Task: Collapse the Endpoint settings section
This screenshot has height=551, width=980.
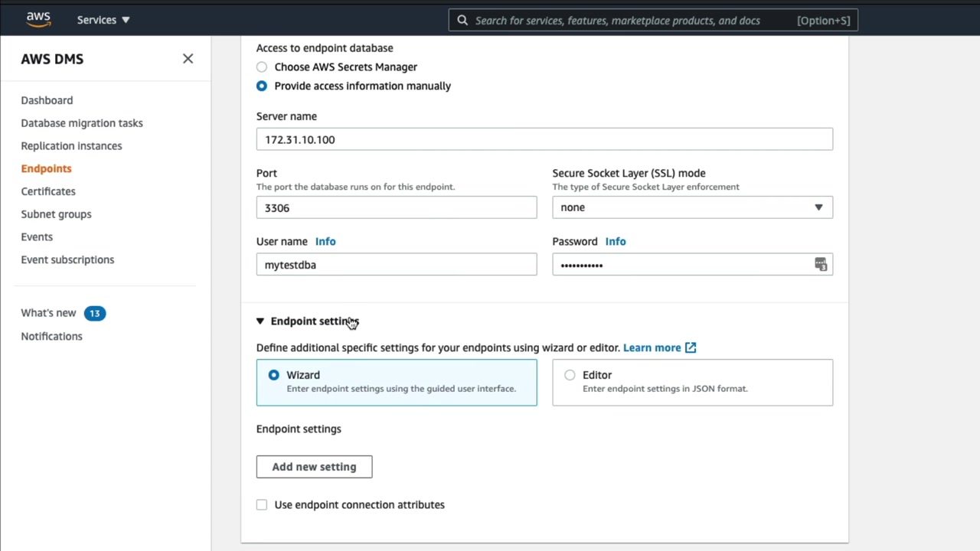Action: click(x=260, y=321)
